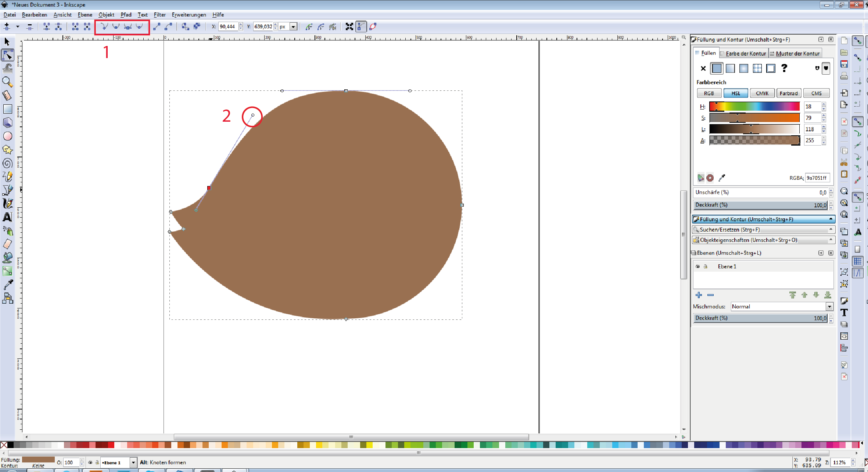The height and width of the screenshot is (472, 868).
Task: Toggle show Bezier handles button
Action: point(361,26)
